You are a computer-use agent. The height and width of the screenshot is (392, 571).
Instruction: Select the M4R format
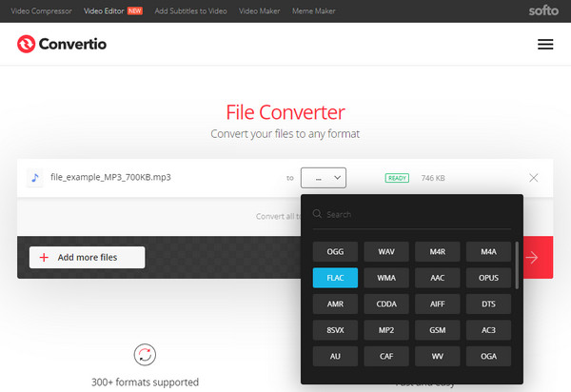[438, 251]
